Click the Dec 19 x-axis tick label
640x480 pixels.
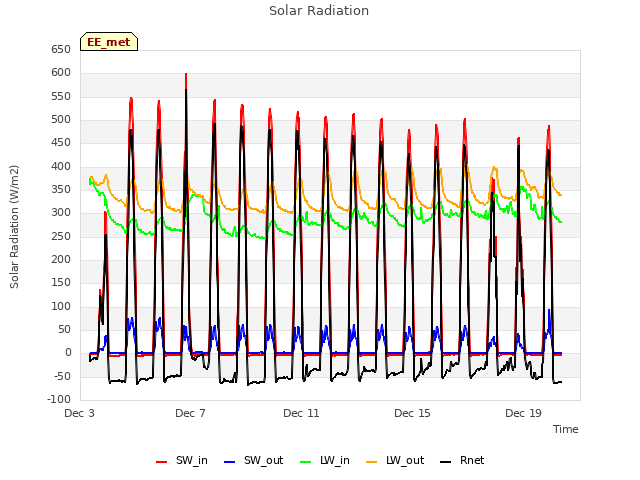[523, 413]
